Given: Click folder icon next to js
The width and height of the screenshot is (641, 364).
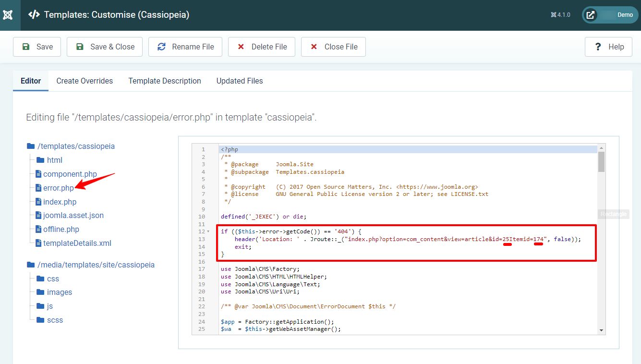Looking at the screenshot, I should (x=40, y=306).
